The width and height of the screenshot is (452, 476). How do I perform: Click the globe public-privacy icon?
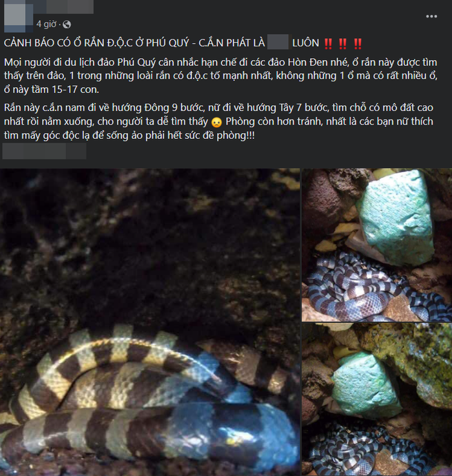click(x=67, y=25)
